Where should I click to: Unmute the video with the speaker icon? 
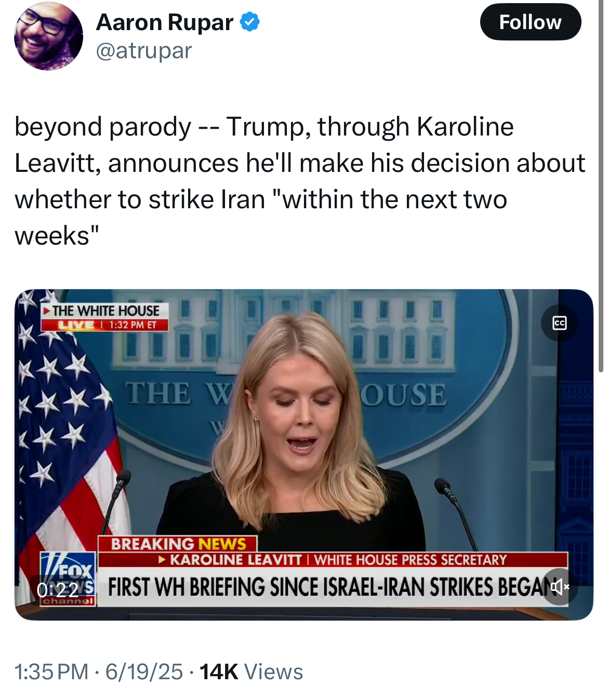coord(560,587)
